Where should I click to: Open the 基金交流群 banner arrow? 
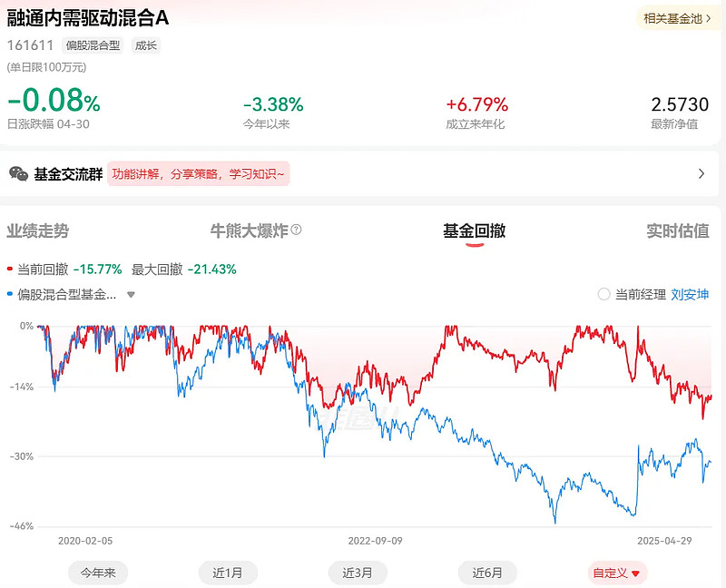coord(701,173)
